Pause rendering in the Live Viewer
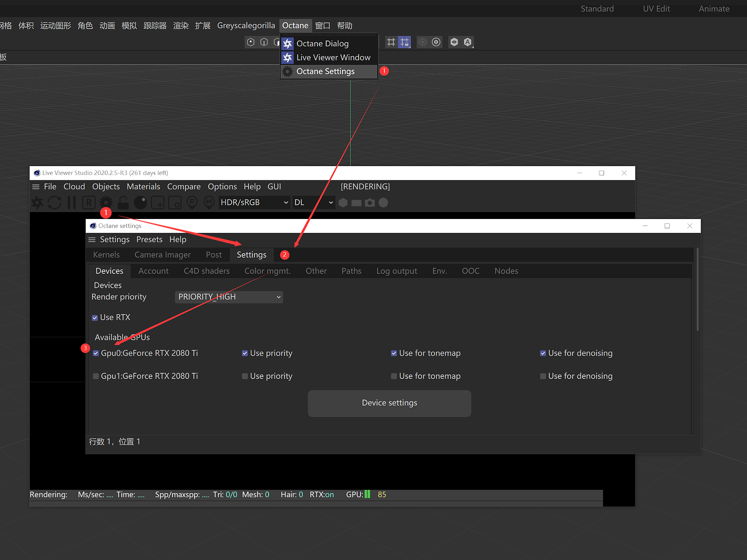This screenshot has width=747, height=560. [71, 203]
